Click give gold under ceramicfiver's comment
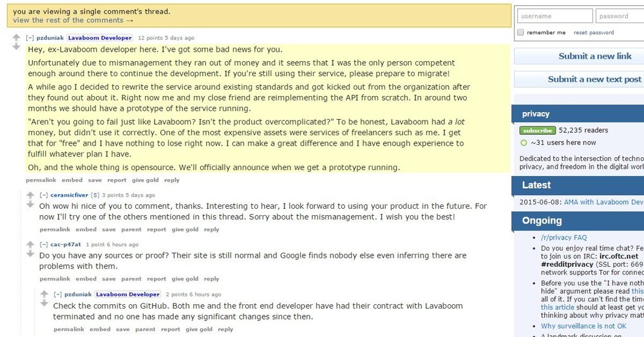 point(185,229)
